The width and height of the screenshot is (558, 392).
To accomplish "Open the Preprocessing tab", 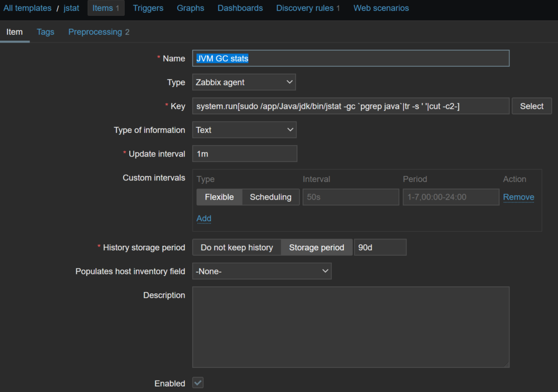I will (x=98, y=32).
